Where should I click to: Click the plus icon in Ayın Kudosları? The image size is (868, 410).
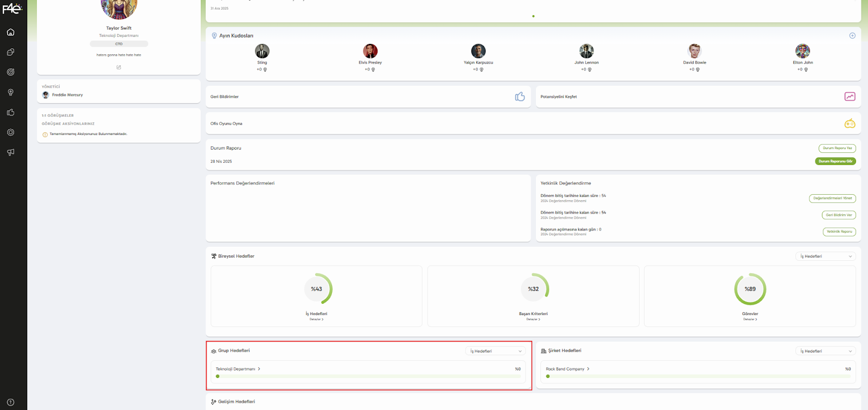pos(852,36)
